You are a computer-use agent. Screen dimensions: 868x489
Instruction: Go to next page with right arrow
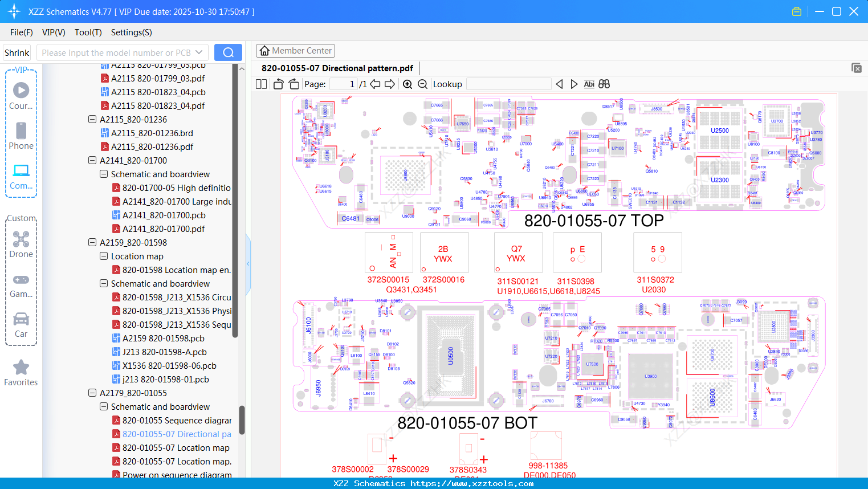click(x=390, y=84)
